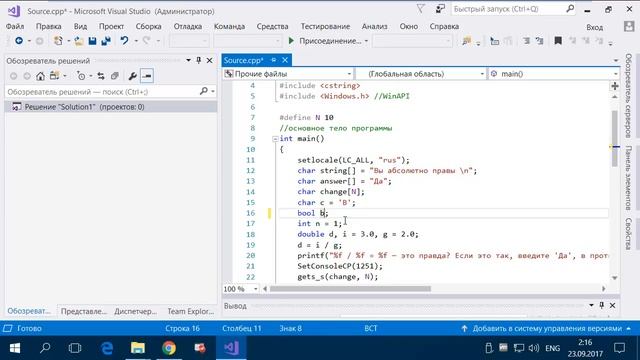
Task: Open the Файл menu
Action: tap(15, 27)
